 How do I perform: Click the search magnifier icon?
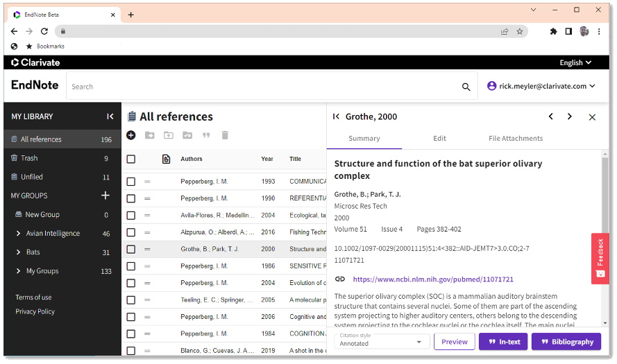tap(466, 87)
